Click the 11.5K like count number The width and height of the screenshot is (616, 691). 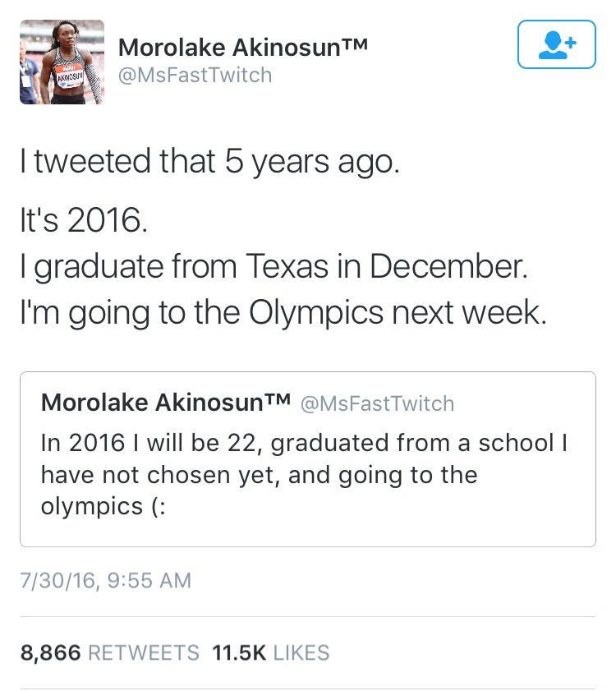tap(239, 653)
